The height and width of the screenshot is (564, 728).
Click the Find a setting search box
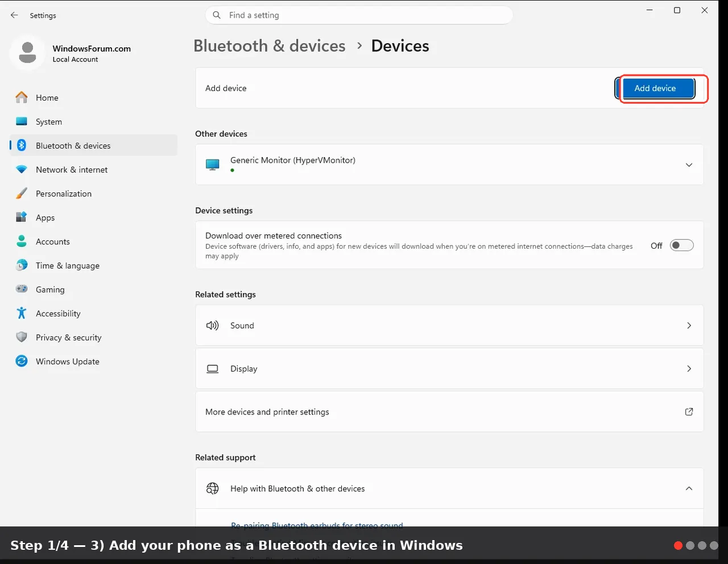click(359, 15)
